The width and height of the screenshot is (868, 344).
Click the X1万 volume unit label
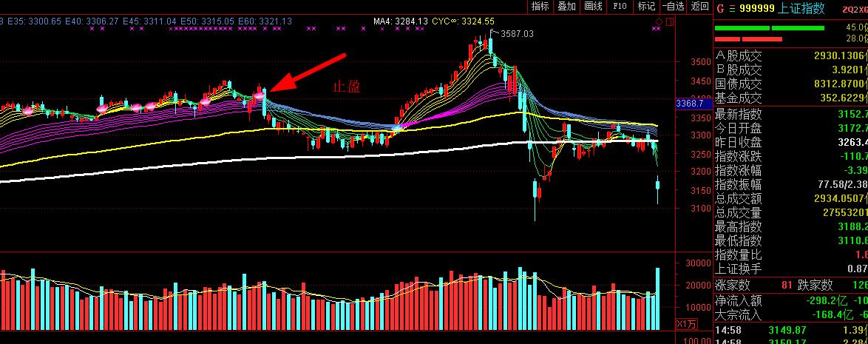tap(687, 324)
